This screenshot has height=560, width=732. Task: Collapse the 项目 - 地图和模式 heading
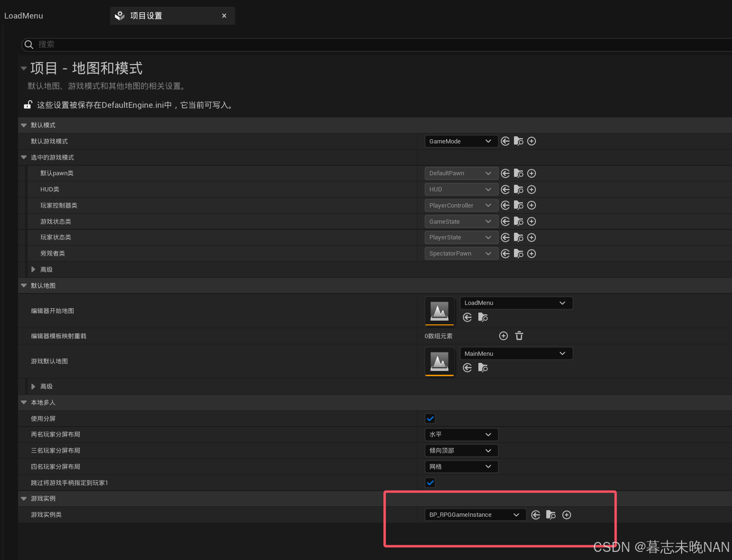tap(24, 68)
